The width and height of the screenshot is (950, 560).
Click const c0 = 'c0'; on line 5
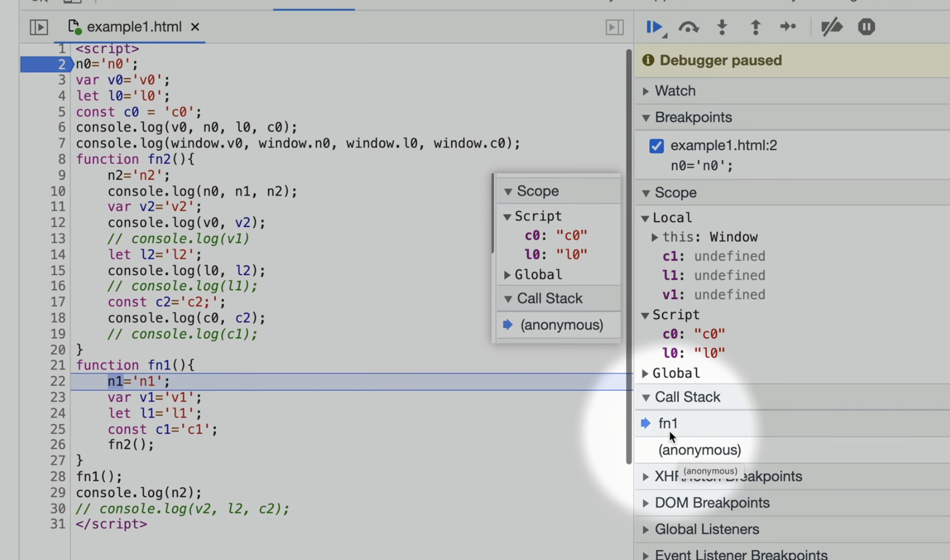(x=139, y=112)
